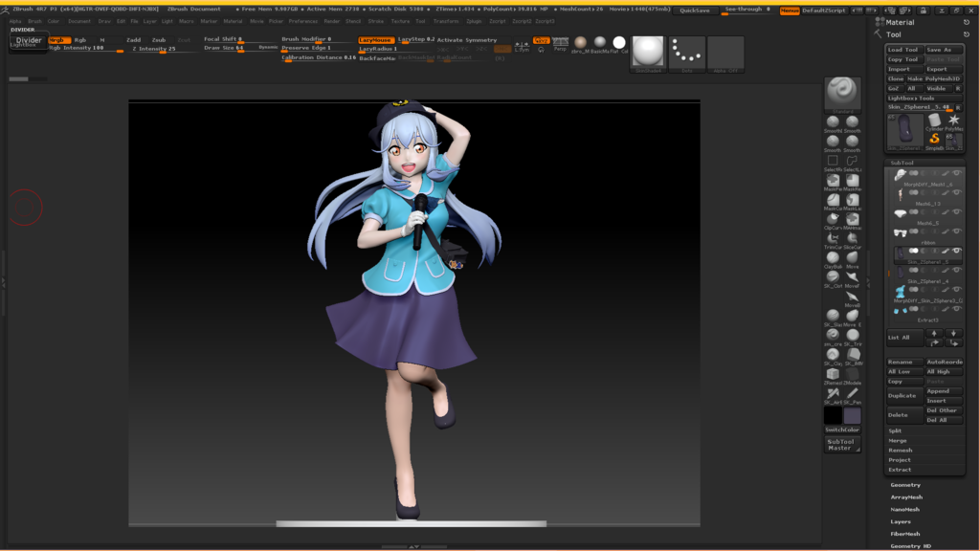Image resolution: width=980 pixels, height=551 pixels.
Task: Toggle LazyMouse on or off
Action: 375,40
